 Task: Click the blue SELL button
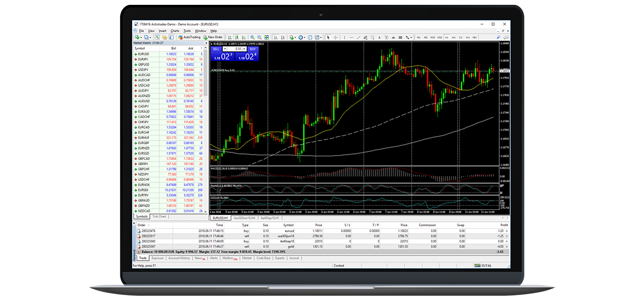(x=217, y=49)
